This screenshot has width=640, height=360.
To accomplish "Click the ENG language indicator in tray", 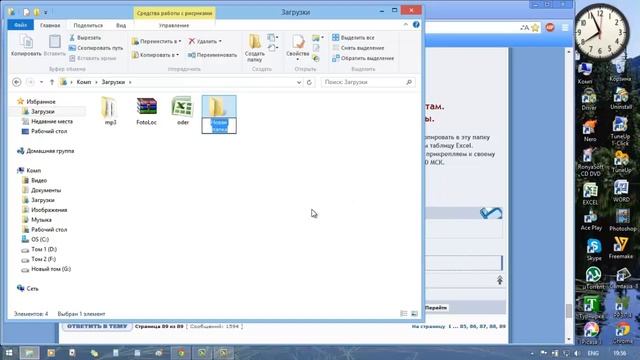I will (x=593, y=353).
